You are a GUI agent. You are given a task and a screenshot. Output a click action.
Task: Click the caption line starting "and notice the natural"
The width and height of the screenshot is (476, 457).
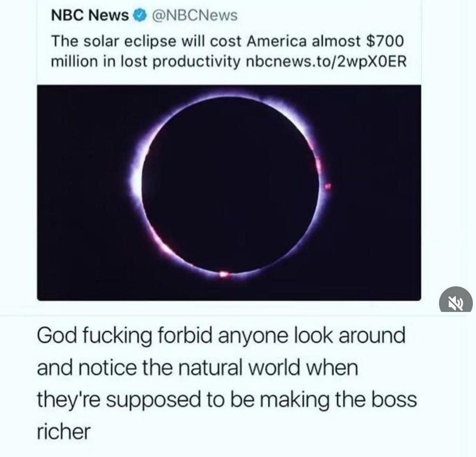coord(198,368)
